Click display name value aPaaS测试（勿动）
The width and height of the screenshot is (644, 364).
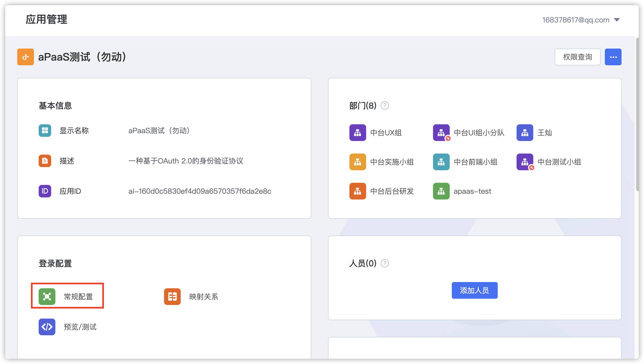coord(159,131)
